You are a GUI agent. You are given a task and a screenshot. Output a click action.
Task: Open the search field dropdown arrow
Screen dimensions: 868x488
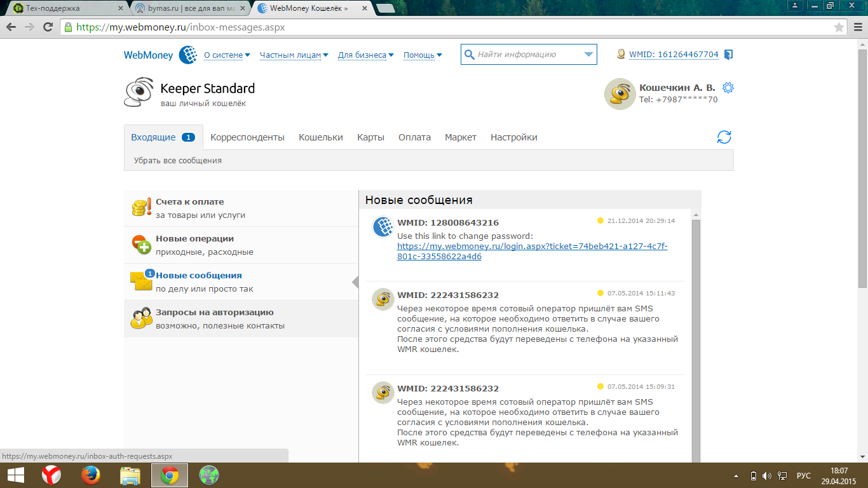(x=588, y=55)
